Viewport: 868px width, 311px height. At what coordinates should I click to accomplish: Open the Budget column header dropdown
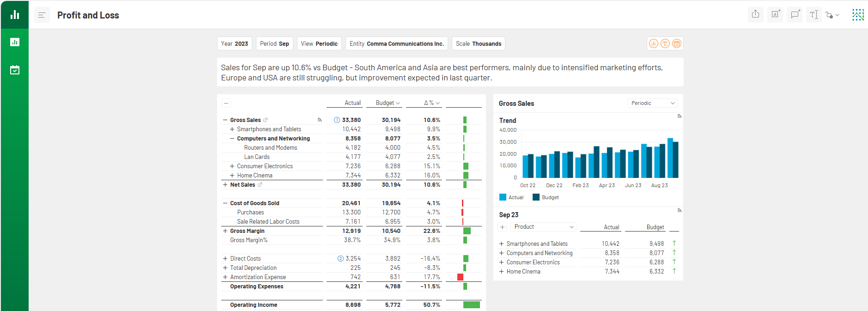point(388,103)
